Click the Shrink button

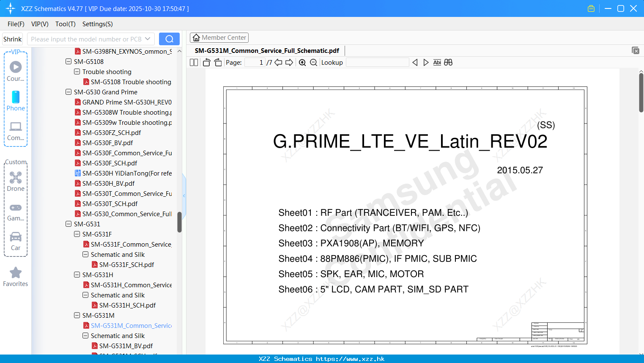pos(13,39)
